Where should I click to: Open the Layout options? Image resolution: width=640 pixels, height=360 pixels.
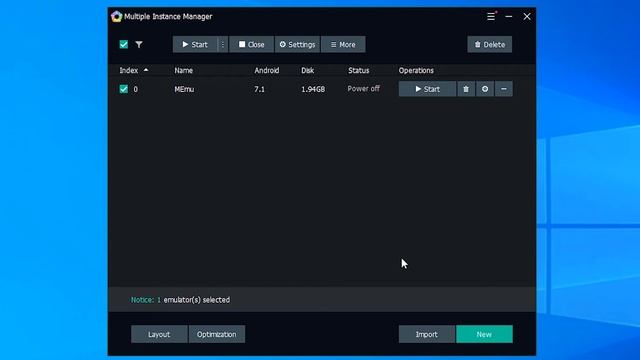coord(159,334)
